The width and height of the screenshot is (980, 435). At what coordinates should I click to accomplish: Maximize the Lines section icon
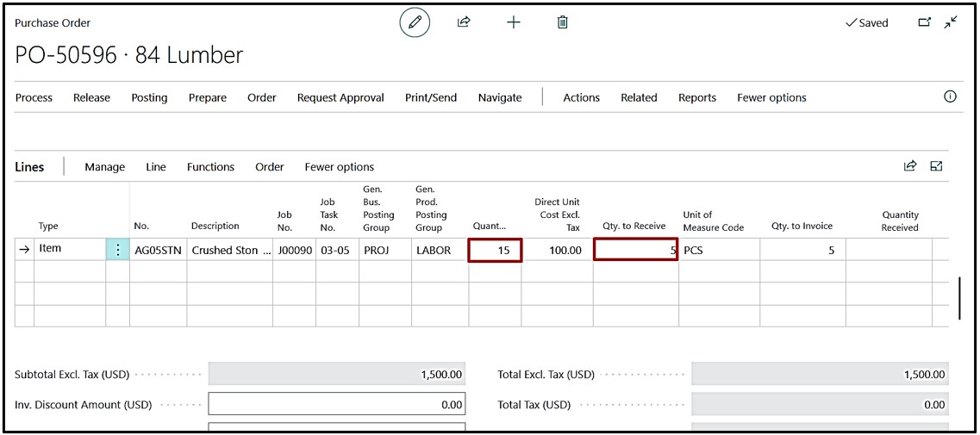pos(936,166)
